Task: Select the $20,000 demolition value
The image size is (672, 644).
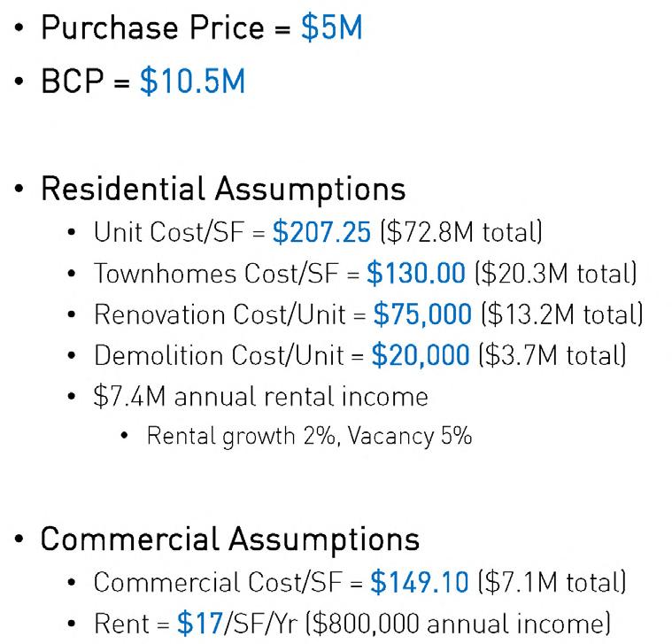Action: (421, 355)
